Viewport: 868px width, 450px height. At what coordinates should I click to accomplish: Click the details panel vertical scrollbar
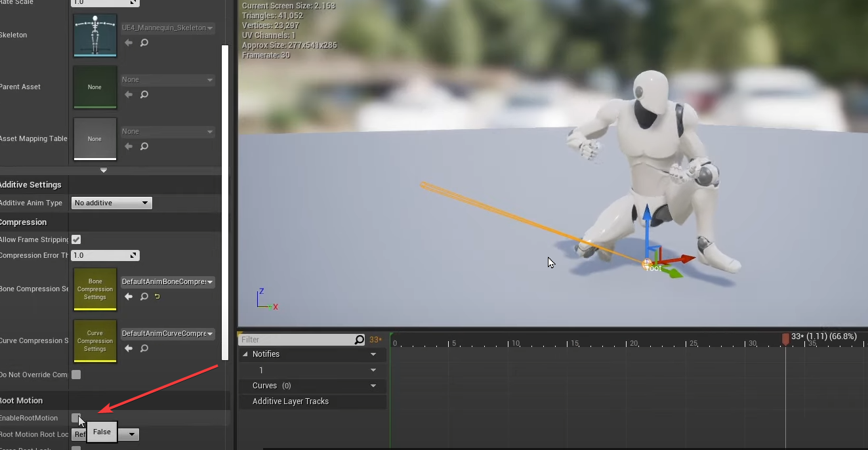(x=225, y=203)
